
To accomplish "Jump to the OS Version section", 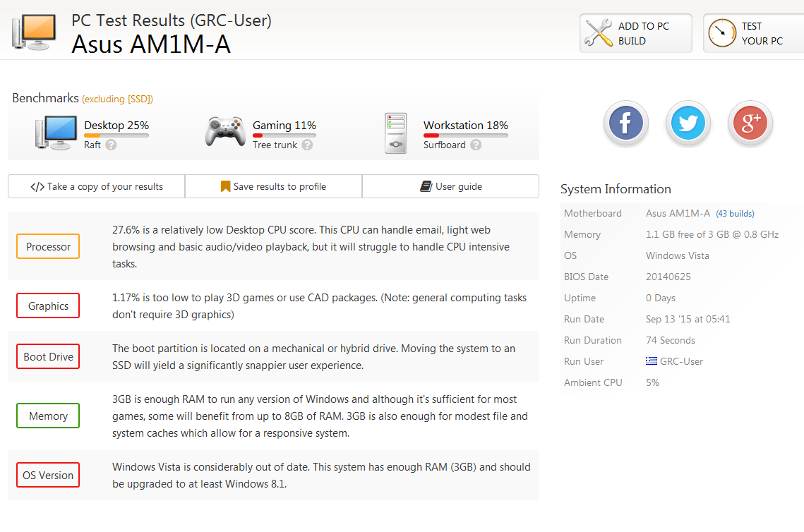I will [48, 475].
